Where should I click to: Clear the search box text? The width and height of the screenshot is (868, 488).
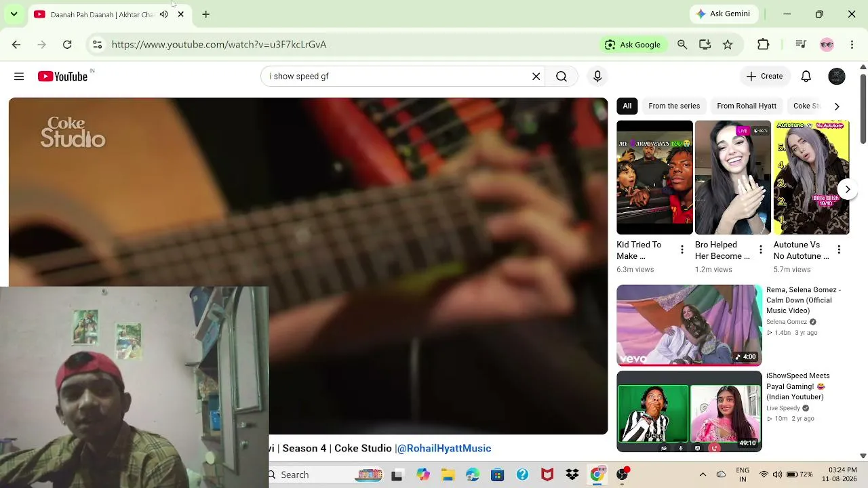point(536,77)
